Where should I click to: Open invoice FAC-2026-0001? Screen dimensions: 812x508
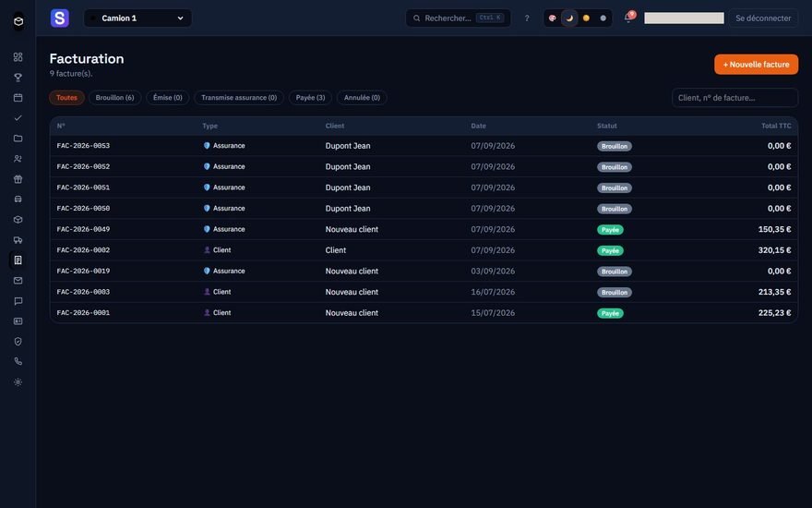click(424, 312)
